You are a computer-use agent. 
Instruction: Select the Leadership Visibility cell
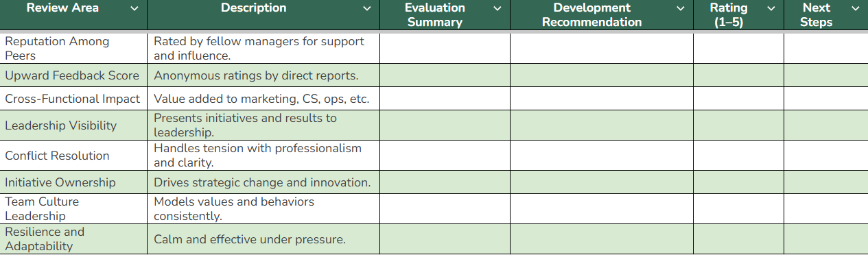click(73, 125)
